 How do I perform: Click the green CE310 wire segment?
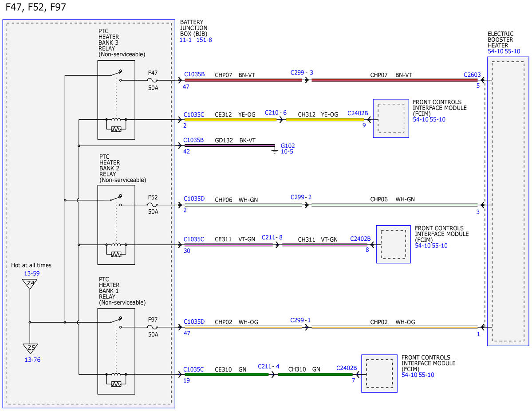point(226,374)
